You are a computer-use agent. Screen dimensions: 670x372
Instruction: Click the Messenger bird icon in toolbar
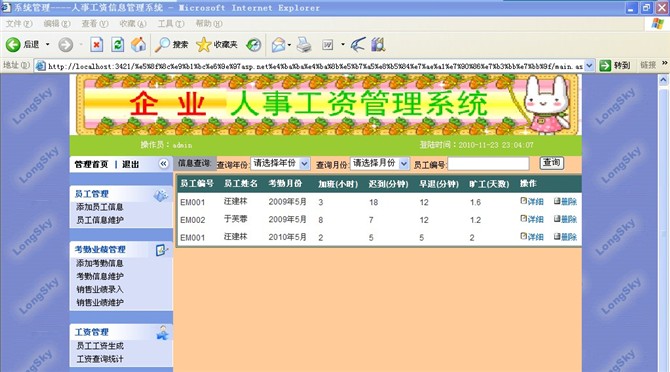pos(358,44)
